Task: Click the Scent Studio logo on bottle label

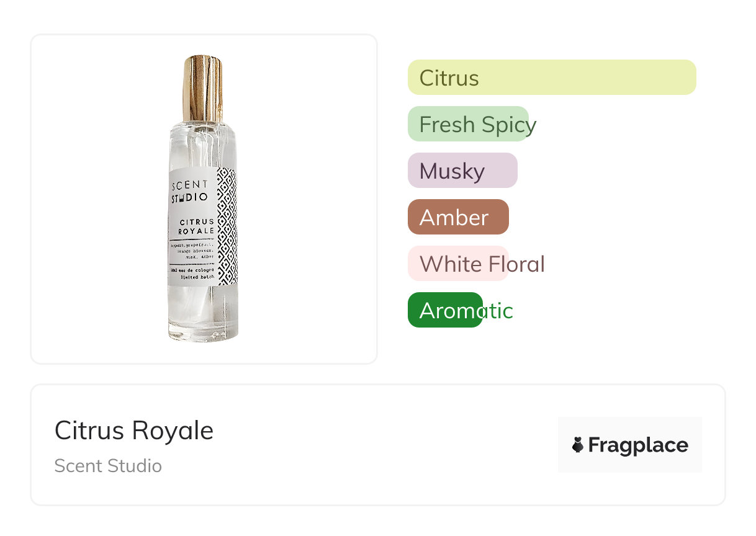Action: pyautogui.click(x=190, y=191)
